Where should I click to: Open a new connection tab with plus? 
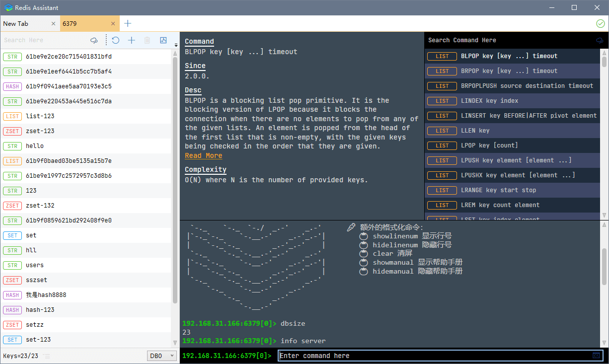pos(128,23)
